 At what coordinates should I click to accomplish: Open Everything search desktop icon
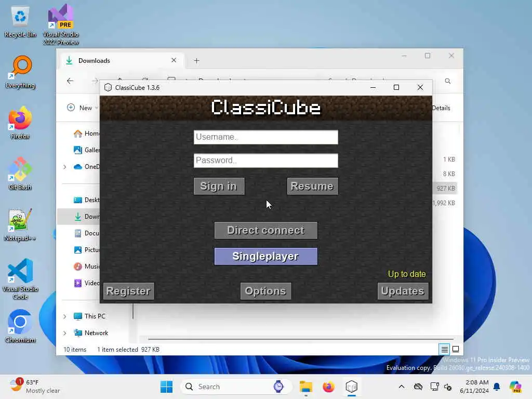pyautogui.click(x=20, y=73)
